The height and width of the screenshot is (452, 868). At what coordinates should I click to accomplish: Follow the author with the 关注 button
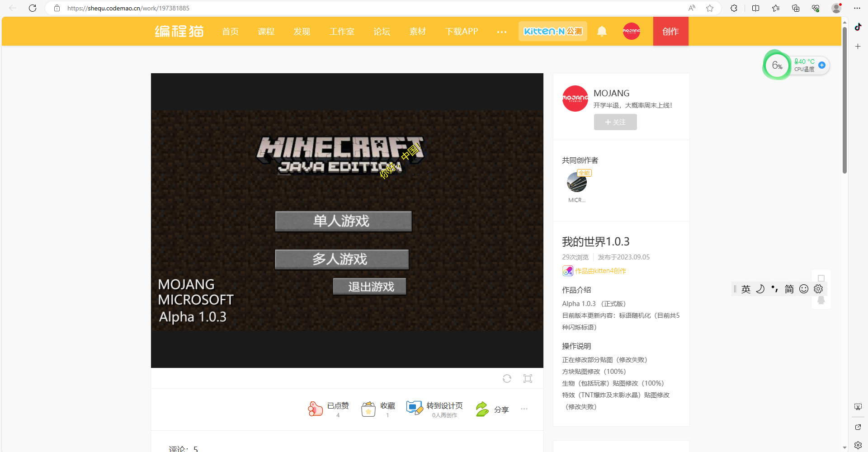point(615,122)
